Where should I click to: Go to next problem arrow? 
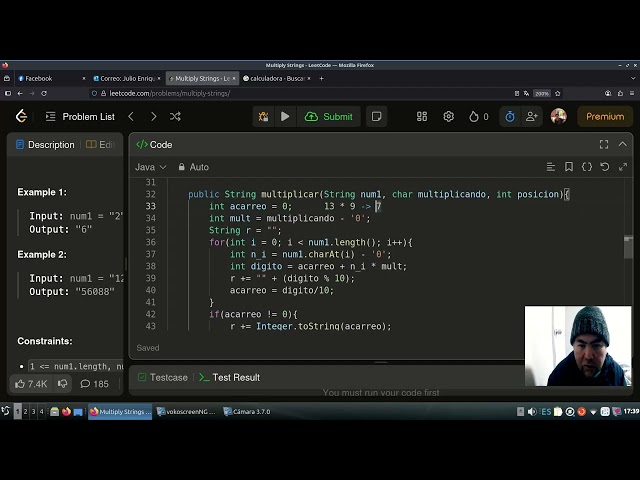[153, 117]
